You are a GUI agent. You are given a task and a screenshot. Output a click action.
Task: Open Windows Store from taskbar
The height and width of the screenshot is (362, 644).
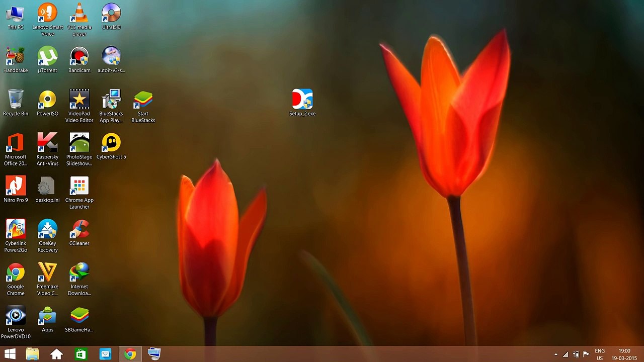tap(81, 354)
